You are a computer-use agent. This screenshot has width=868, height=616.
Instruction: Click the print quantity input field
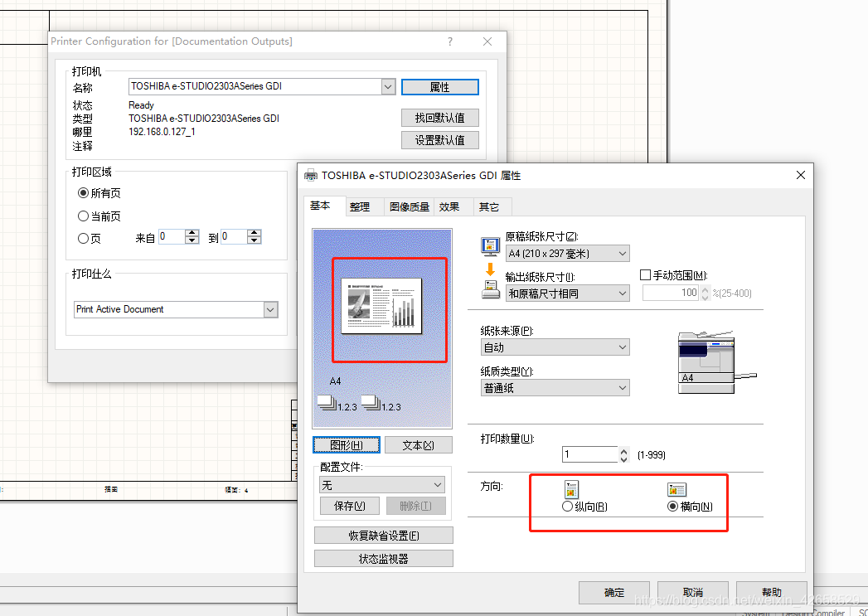590,454
